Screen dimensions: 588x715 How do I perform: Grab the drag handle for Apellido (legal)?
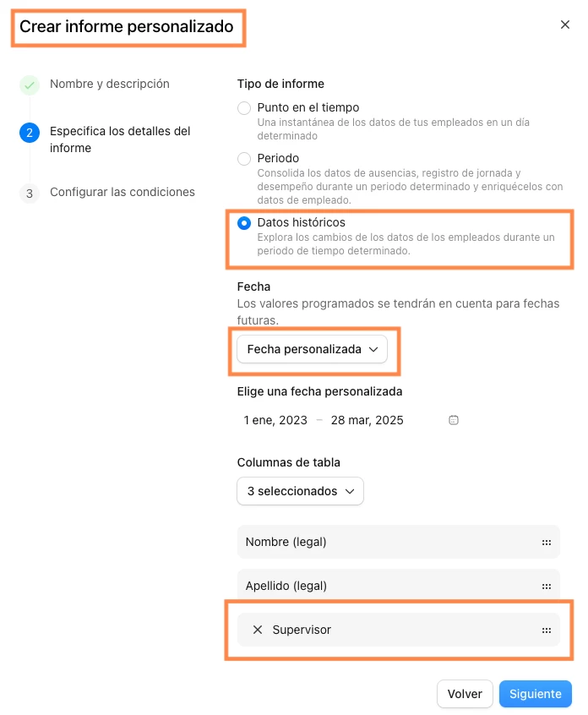[x=546, y=586]
